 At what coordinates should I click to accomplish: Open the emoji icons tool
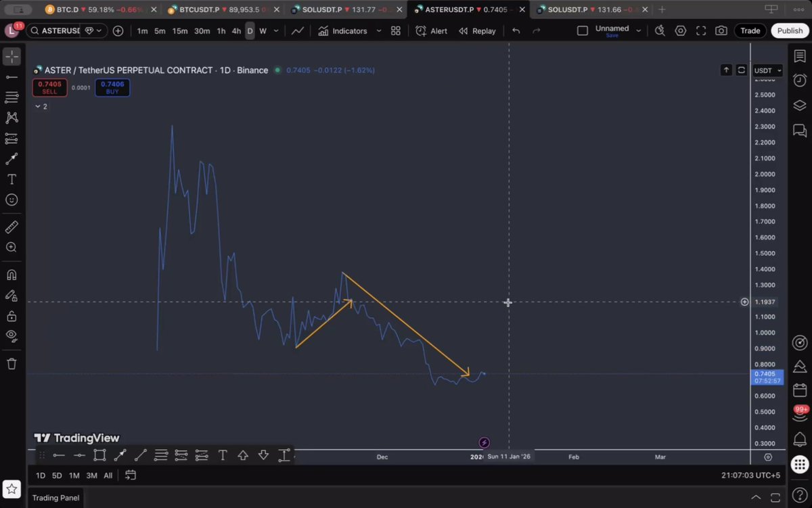pyautogui.click(x=12, y=200)
